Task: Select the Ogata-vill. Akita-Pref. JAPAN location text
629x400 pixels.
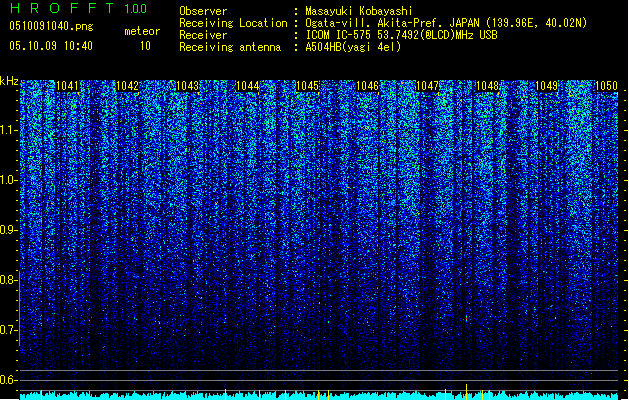Action: [x=446, y=23]
